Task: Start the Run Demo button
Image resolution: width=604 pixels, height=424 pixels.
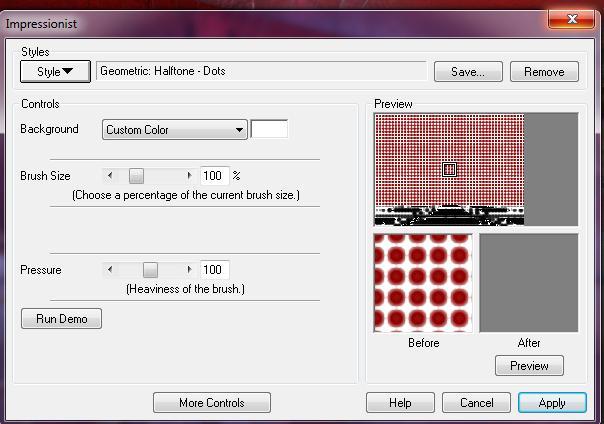Action: click(x=62, y=318)
